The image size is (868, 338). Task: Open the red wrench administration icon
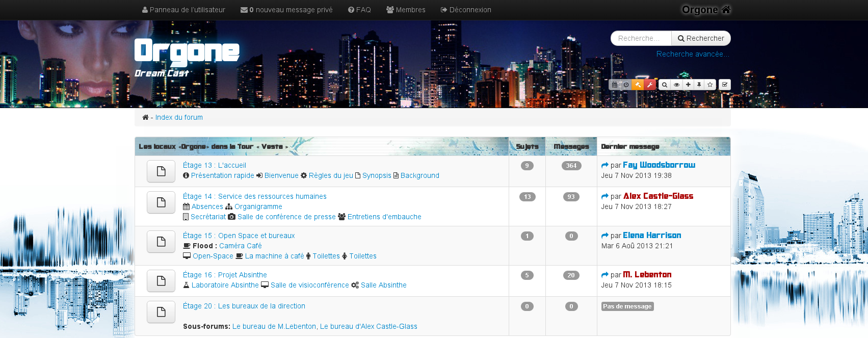(x=650, y=85)
